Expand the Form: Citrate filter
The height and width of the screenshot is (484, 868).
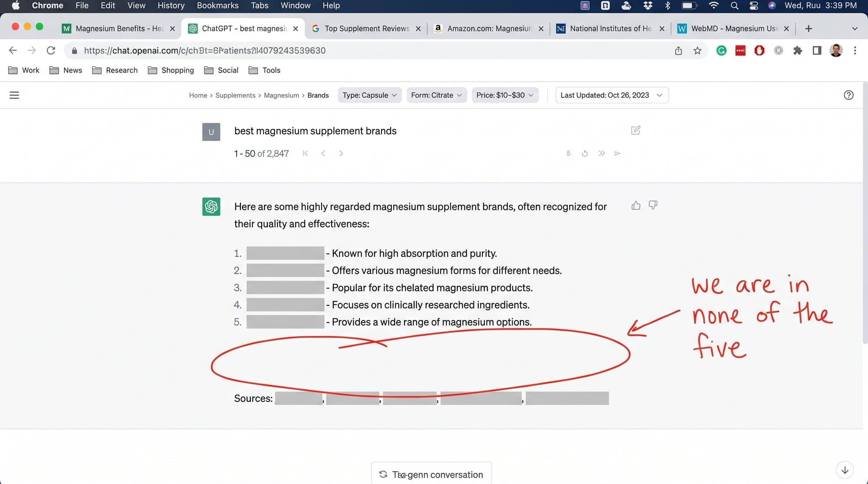pyautogui.click(x=436, y=95)
